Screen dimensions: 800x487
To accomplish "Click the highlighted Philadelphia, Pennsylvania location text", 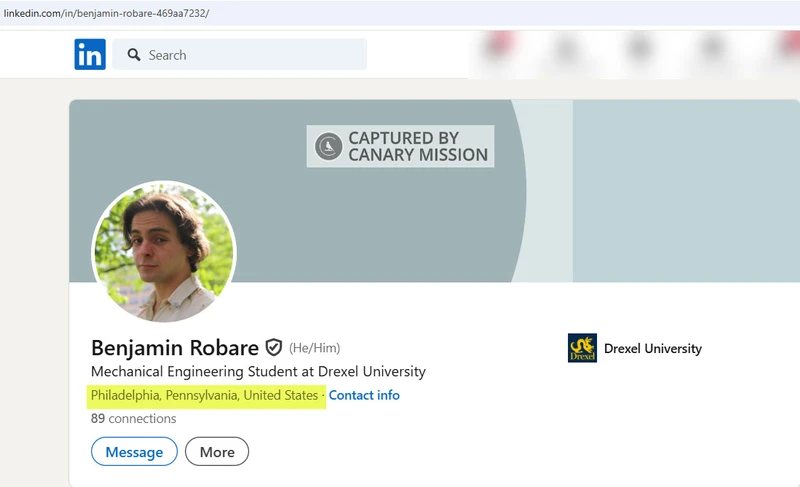I will coord(204,395).
